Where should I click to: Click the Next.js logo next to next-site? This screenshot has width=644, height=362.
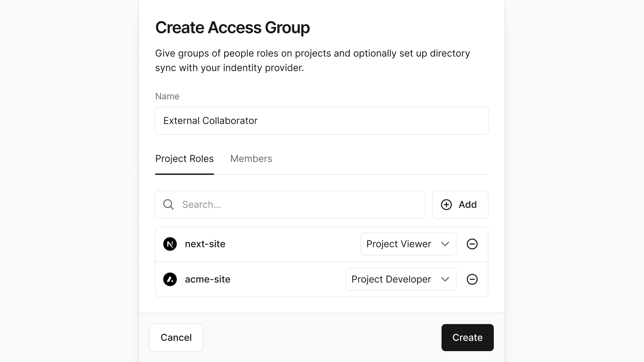click(170, 244)
